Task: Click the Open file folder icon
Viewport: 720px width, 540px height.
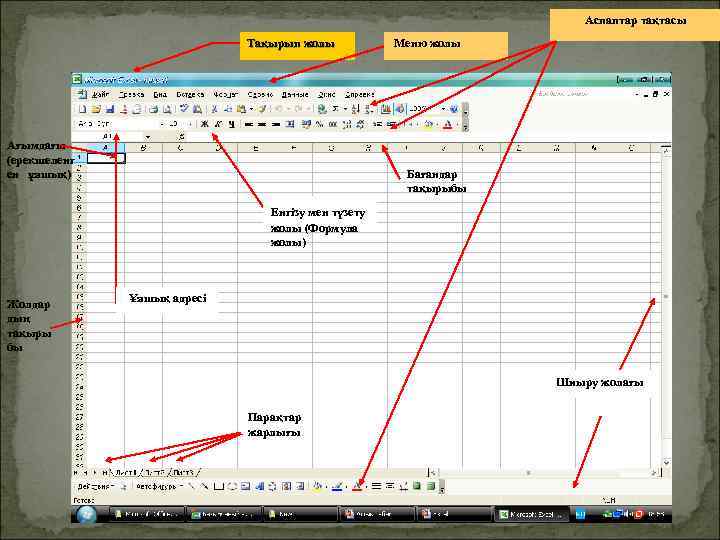Action: tap(96, 109)
